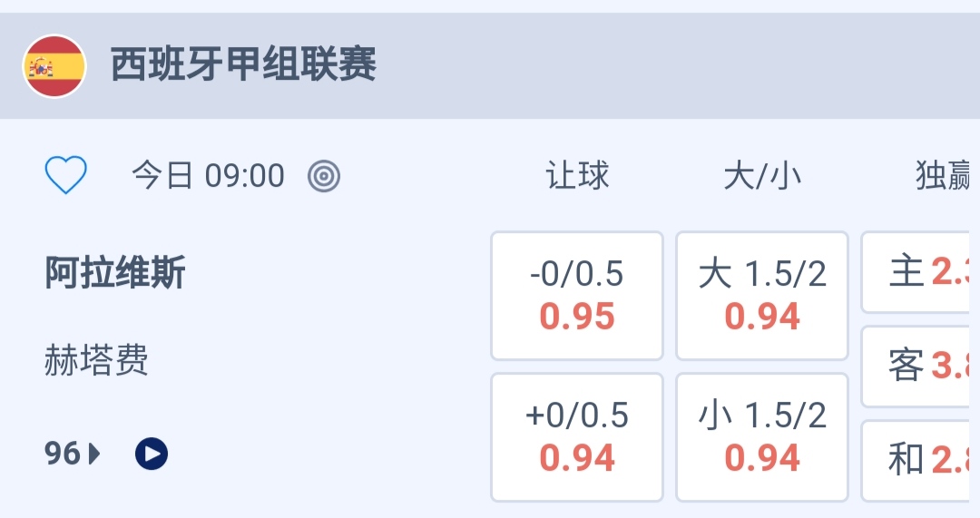Click the 让球 column header
Viewport: 980px width, 518px height.
pyautogui.click(x=577, y=176)
